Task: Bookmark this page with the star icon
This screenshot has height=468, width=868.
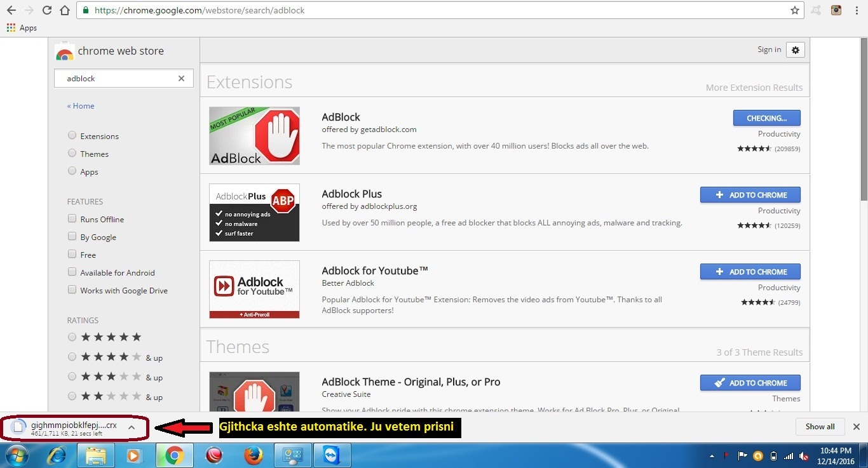Action: (794, 10)
